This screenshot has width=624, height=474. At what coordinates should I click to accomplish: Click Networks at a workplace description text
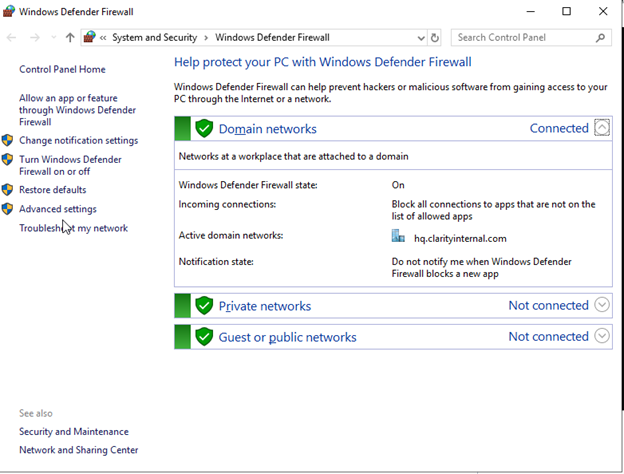tap(294, 156)
